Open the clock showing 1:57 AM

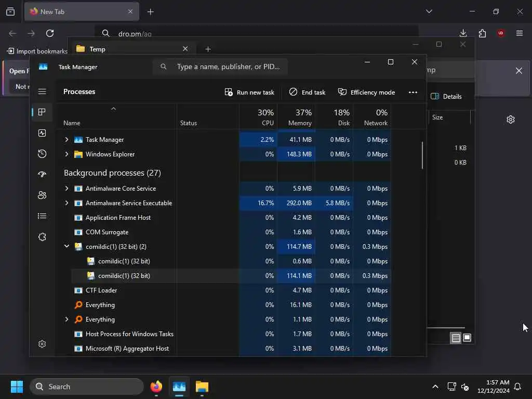494,387
